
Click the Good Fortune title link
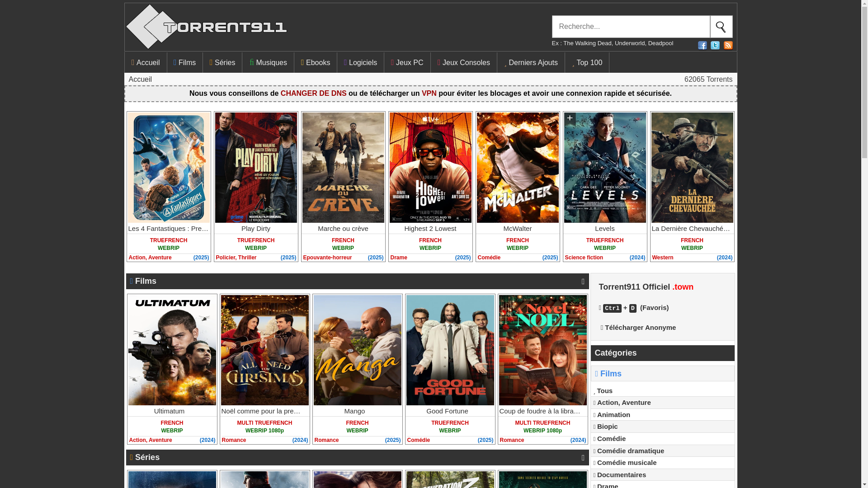point(447,411)
